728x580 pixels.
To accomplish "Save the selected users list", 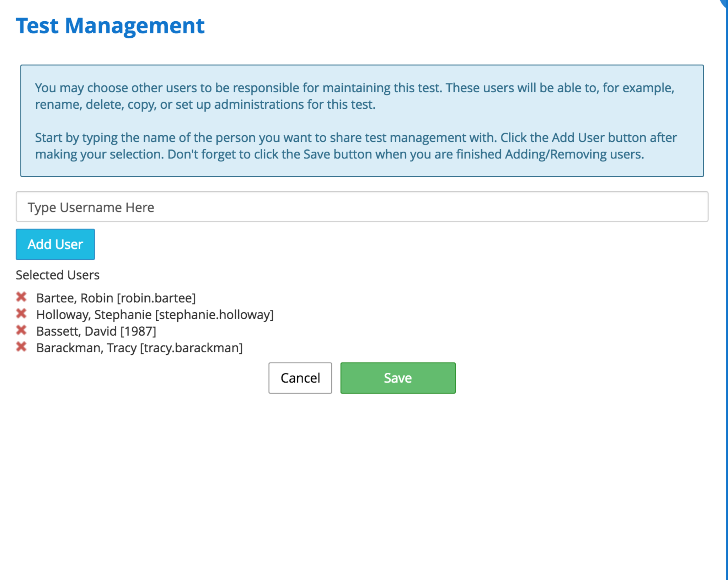I will tap(398, 378).
